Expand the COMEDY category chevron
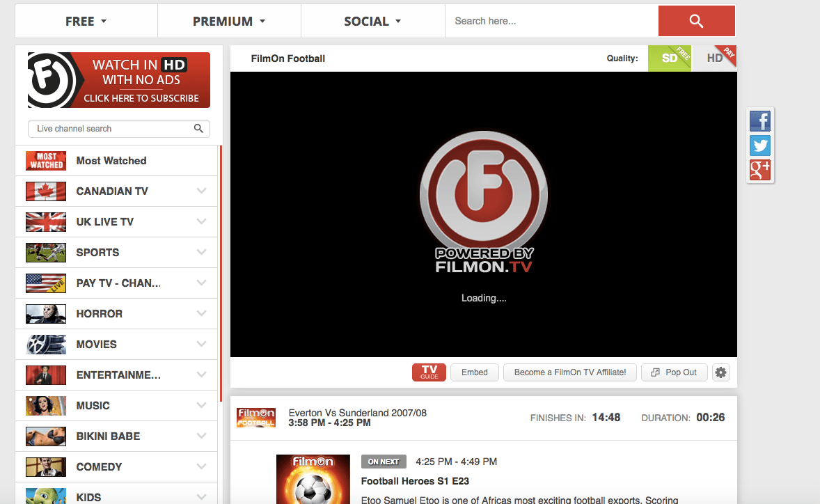 201,466
